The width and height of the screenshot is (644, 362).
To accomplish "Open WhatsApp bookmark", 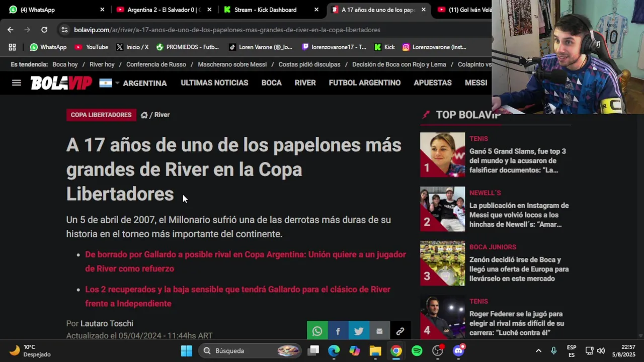I will (48, 47).
